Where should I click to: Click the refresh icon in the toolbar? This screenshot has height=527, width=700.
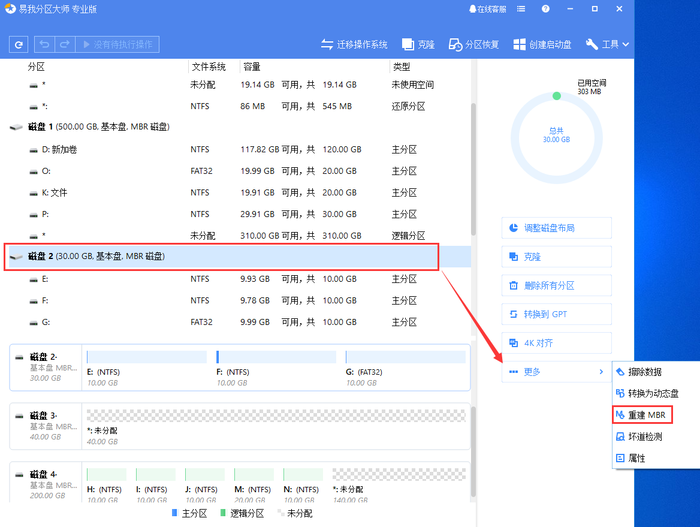pos(19,45)
